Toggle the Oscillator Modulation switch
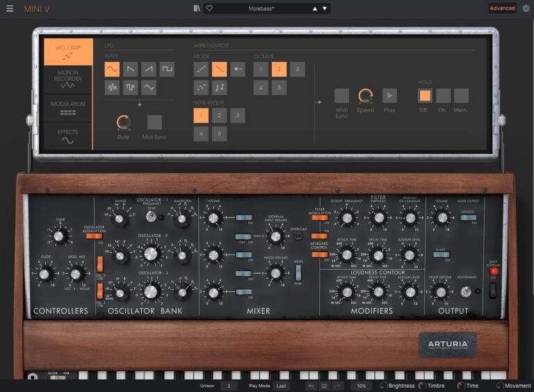Viewport: 534px width, 392px height. [x=95, y=236]
